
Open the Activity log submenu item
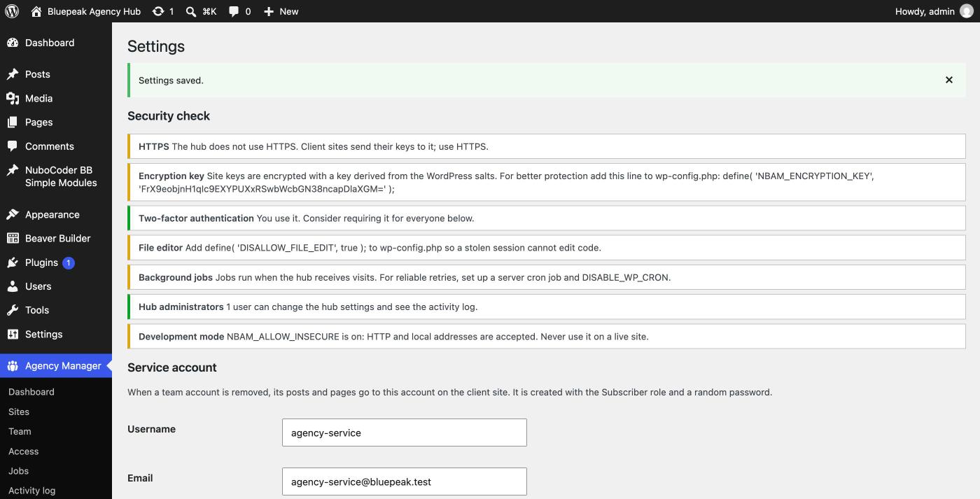(31, 491)
